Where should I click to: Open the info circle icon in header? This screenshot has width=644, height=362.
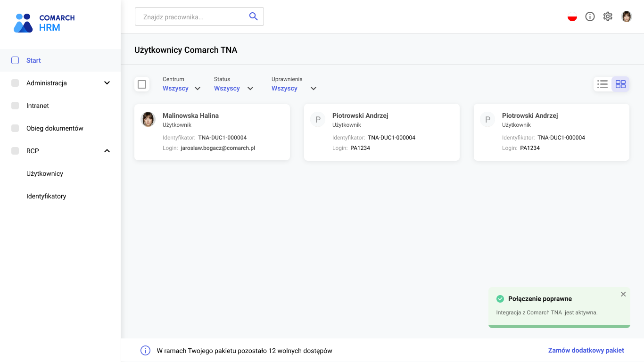tap(590, 16)
